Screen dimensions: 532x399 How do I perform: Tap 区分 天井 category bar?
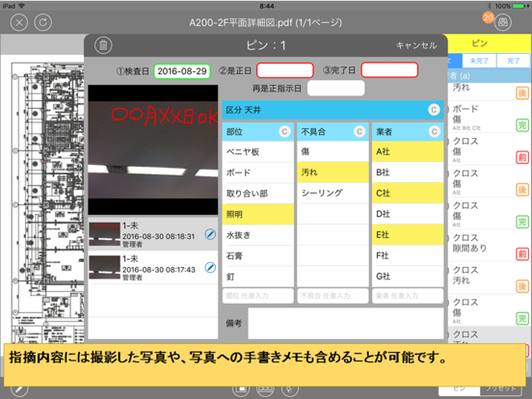click(x=332, y=110)
